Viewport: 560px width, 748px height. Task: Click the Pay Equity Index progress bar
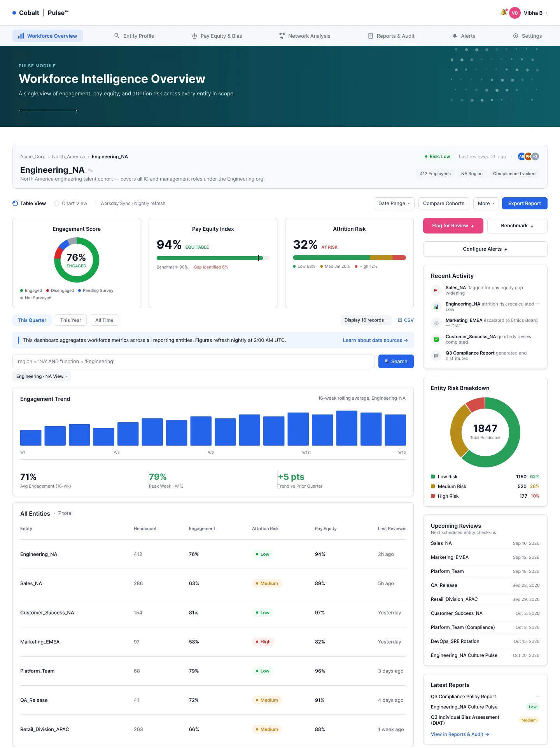[x=213, y=258]
